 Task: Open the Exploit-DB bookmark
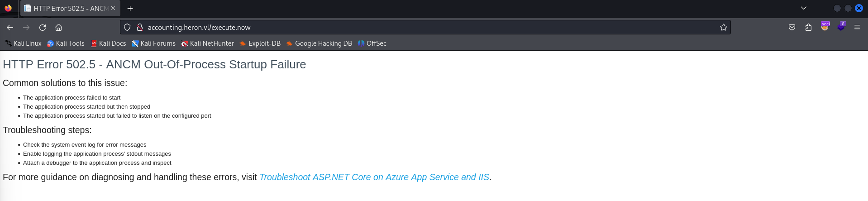tap(260, 43)
